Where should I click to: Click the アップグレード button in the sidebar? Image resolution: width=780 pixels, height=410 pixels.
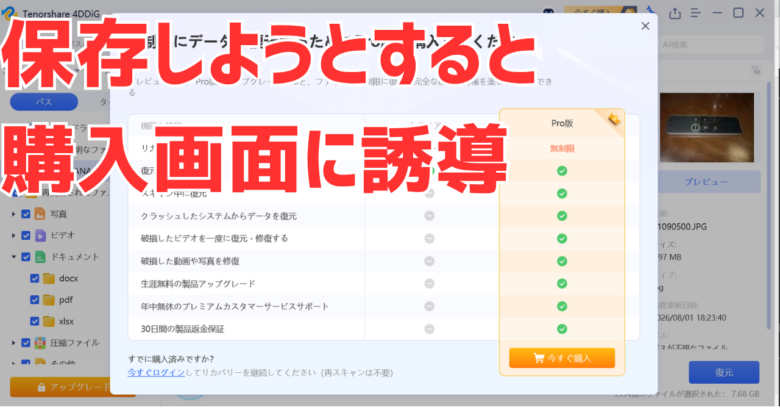click(x=72, y=387)
